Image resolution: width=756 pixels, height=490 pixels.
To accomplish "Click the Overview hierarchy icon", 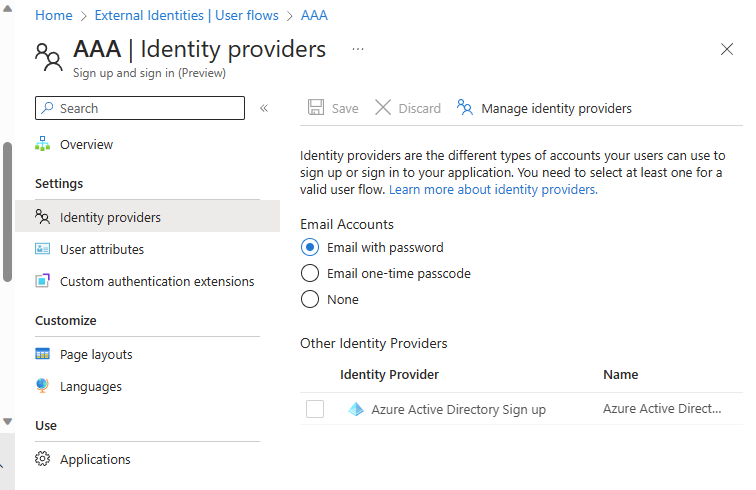I will pos(42,144).
